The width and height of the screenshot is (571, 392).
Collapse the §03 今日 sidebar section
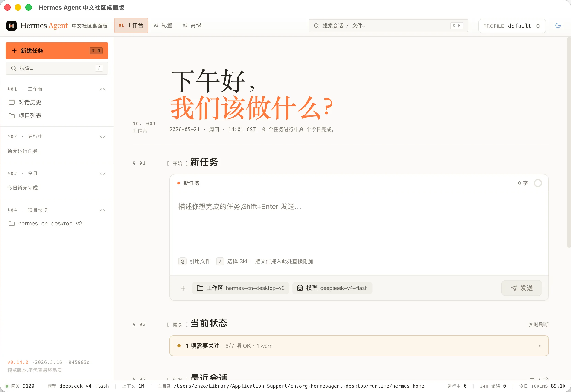pyautogui.click(x=102, y=174)
